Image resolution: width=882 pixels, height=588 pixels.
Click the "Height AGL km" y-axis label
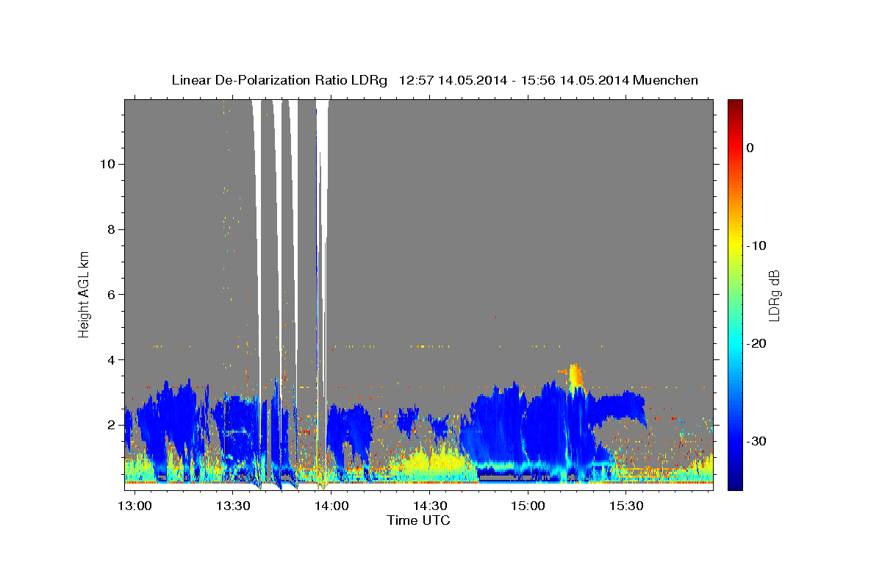(x=85, y=294)
